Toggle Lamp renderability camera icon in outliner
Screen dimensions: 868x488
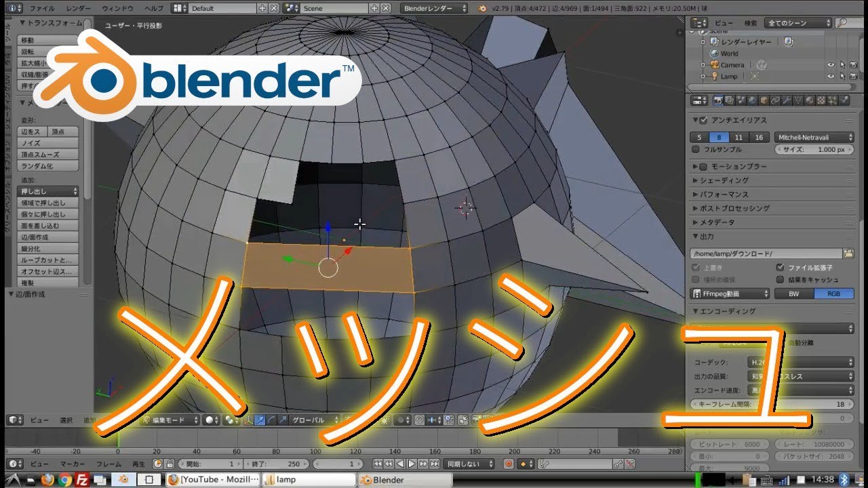tap(852, 77)
